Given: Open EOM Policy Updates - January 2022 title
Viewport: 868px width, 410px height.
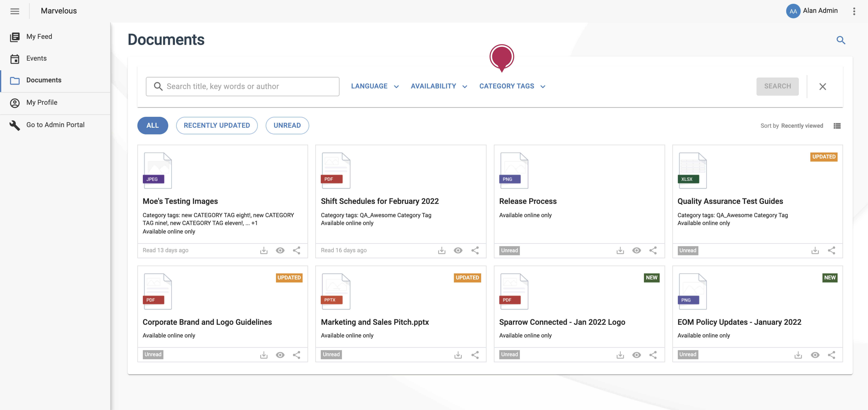Looking at the screenshot, I should pyautogui.click(x=739, y=322).
